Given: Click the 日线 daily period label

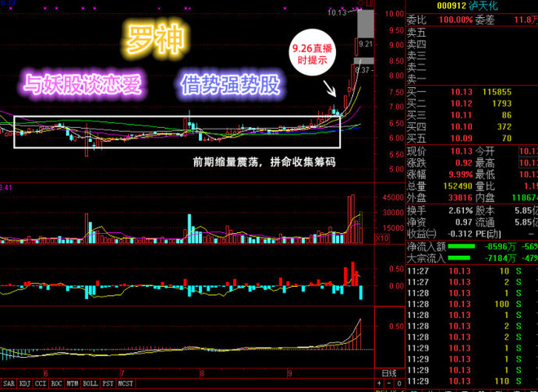Looking at the screenshot, I should pos(389,373).
